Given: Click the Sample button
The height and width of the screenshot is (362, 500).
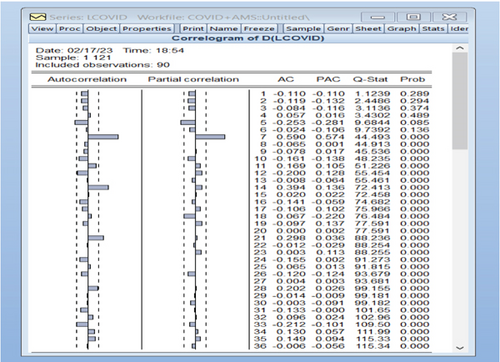Looking at the screenshot, I should click(303, 29).
